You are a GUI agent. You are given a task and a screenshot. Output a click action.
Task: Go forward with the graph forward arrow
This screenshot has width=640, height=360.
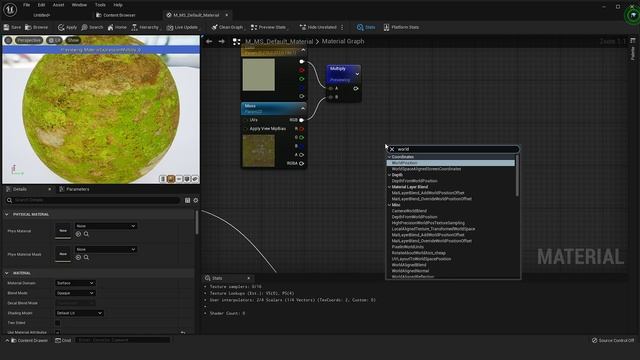tap(221, 41)
